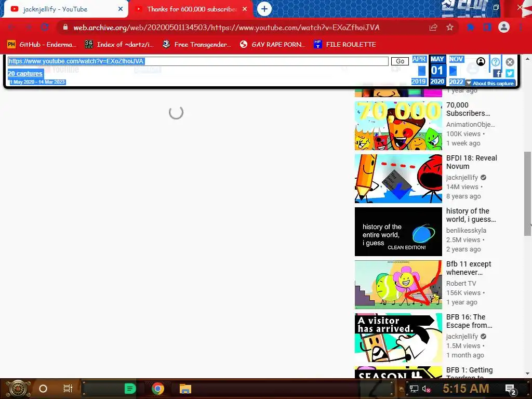This screenshot has height=399, width=532.
Task: Open the 20 captures link
Action: click(x=25, y=74)
